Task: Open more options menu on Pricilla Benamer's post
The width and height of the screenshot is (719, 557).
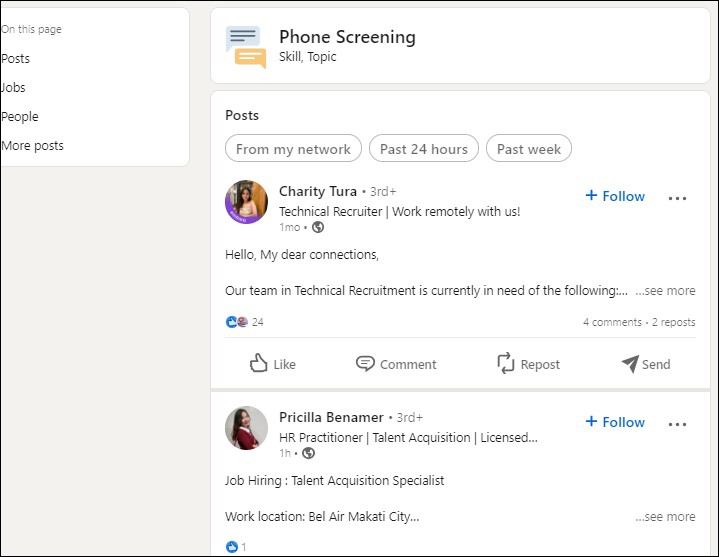Action: pyautogui.click(x=677, y=424)
